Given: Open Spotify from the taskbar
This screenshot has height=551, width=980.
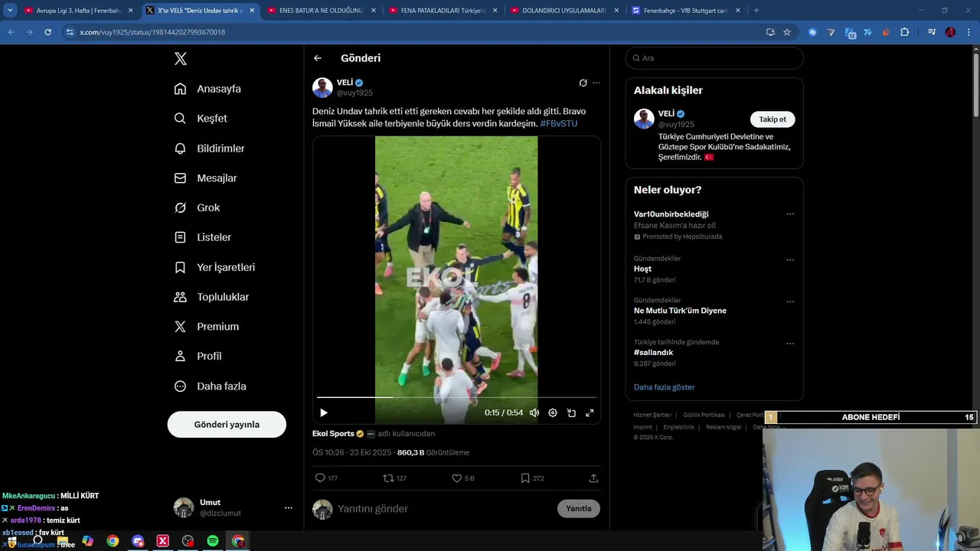Looking at the screenshot, I should (x=213, y=541).
